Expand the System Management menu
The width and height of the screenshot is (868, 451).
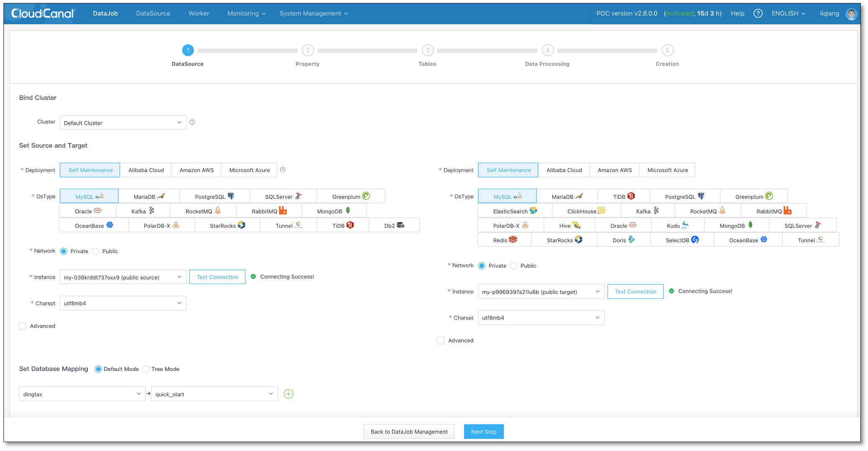[x=314, y=13]
